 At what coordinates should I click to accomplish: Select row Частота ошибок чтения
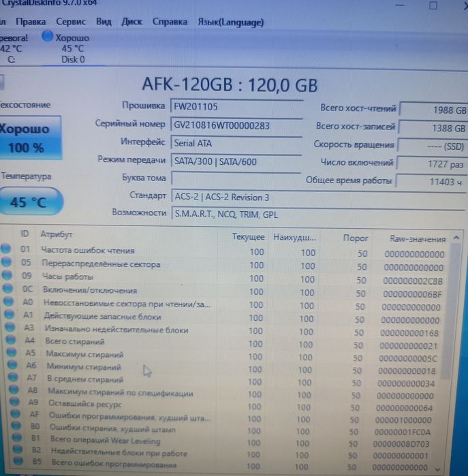[x=223, y=251]
